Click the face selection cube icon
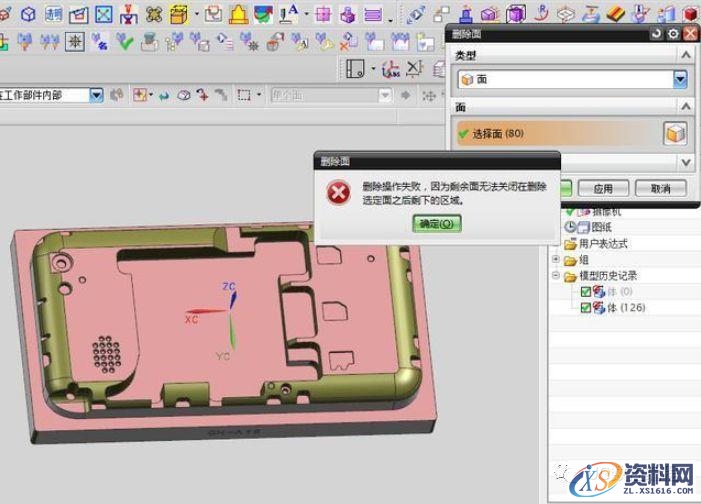 point(675,134)
